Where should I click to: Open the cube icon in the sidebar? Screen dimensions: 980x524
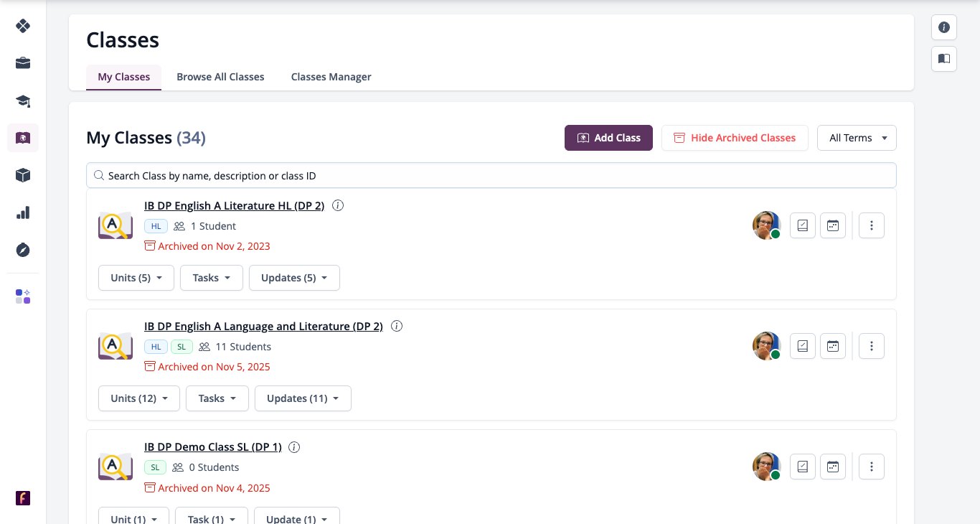pyautogui.click(x=23, y=175)
